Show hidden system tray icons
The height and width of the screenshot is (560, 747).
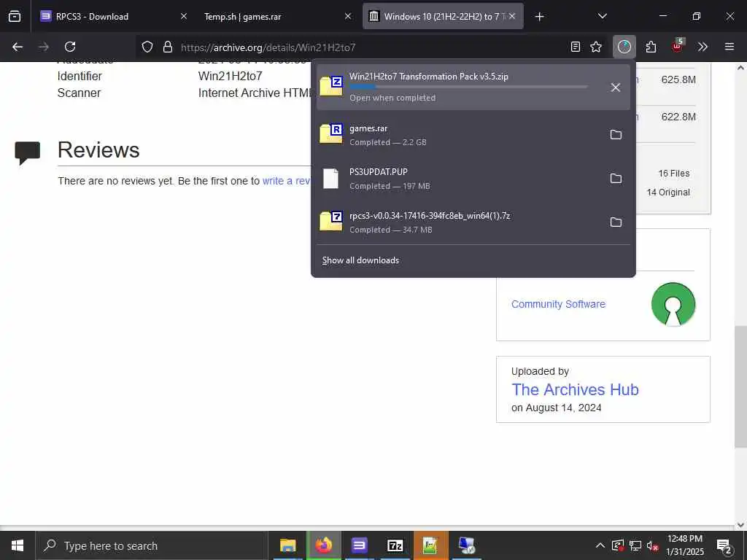pos(600,545)
